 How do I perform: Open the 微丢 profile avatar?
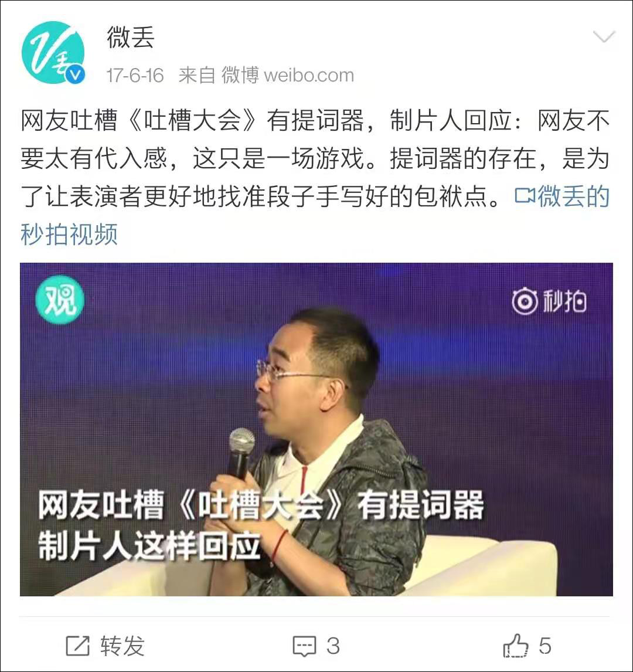point(53,52)
